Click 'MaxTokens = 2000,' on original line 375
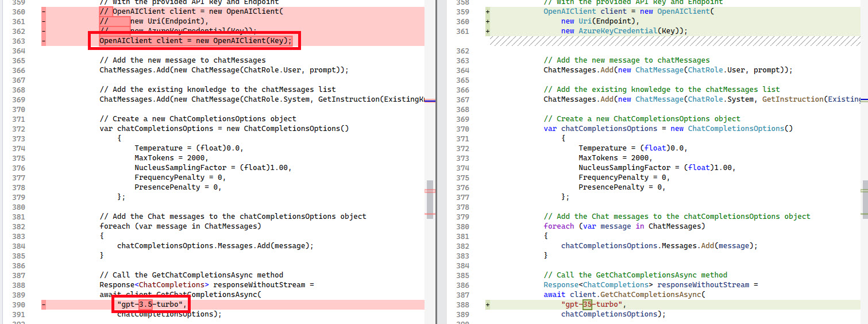868x324 pixels. point(172,158)
